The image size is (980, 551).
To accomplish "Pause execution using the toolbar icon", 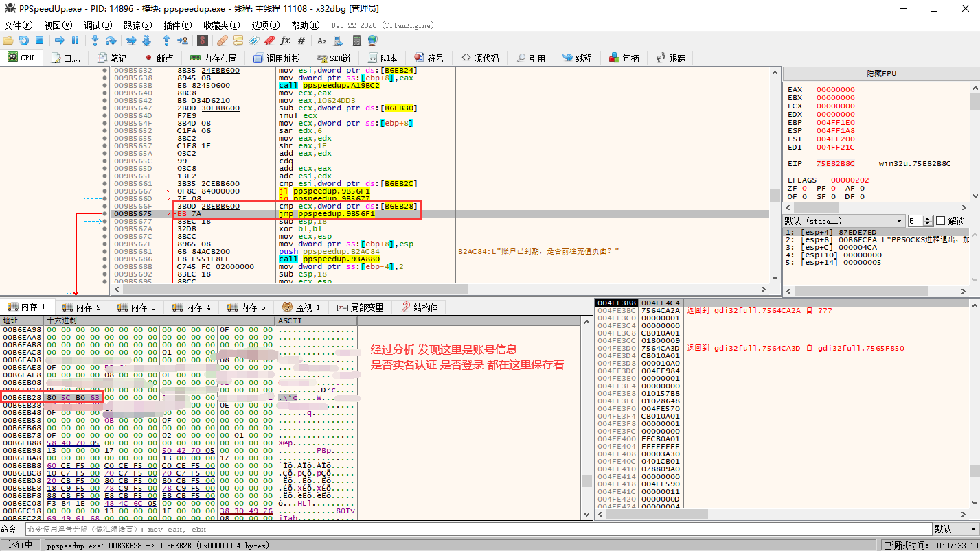I will 75,40.
